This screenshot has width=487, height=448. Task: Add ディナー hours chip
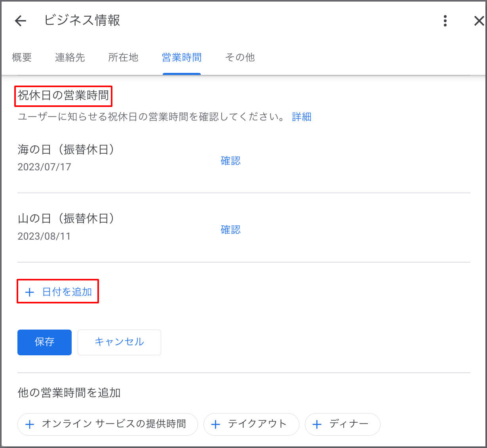point(342,424)
